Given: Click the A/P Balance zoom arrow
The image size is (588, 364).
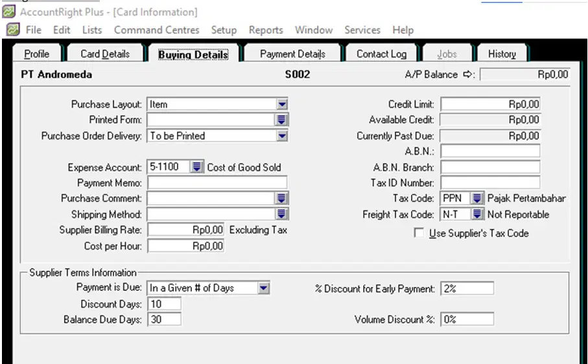Looking at the screenshot, I should pos(467,74).
